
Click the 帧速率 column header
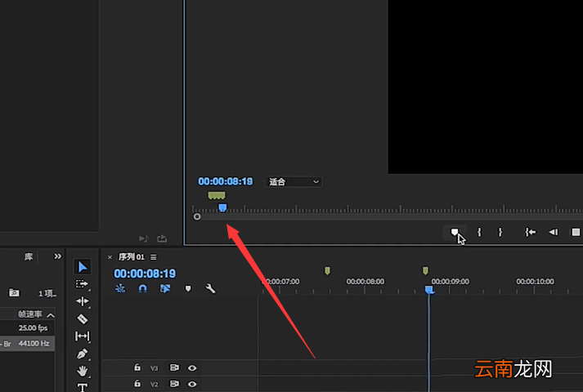coord(30,314)
